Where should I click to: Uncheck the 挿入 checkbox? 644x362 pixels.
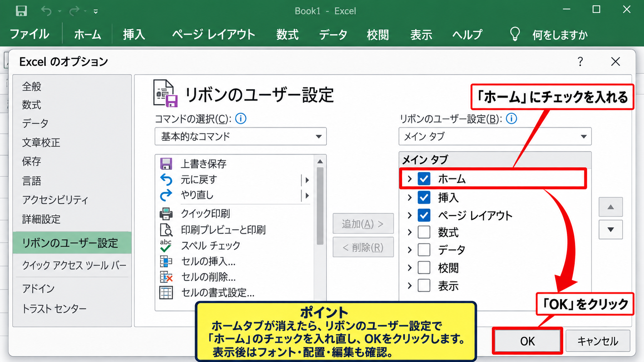point(424,197)
